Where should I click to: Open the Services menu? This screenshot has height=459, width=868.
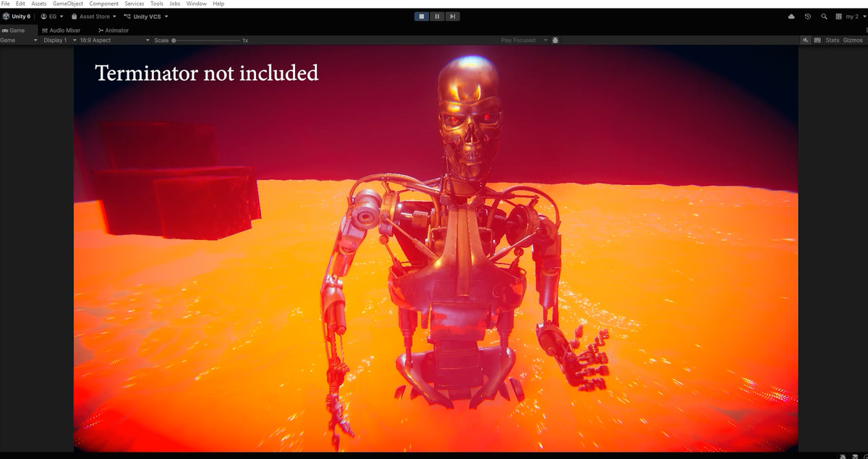[x=135, y=4]
